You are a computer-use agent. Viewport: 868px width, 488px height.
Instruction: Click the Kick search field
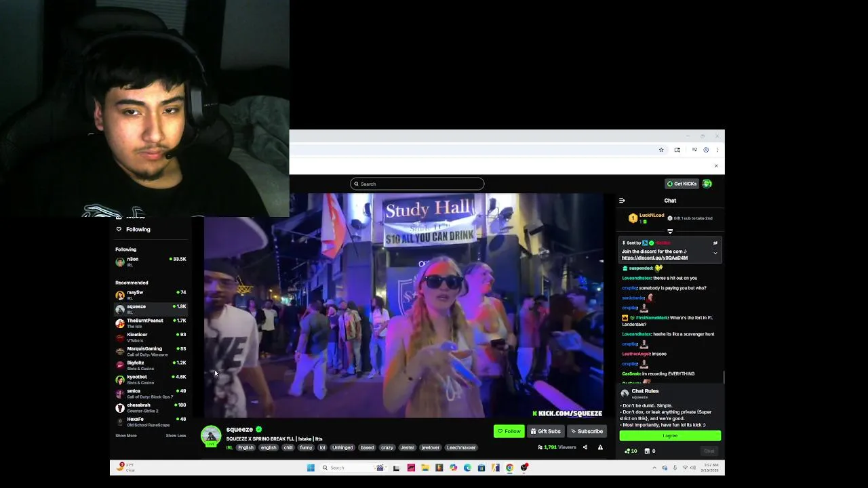coord(417,184)
